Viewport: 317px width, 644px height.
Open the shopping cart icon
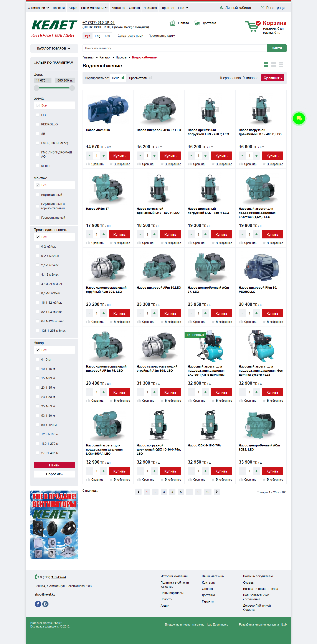click(253, 26)
